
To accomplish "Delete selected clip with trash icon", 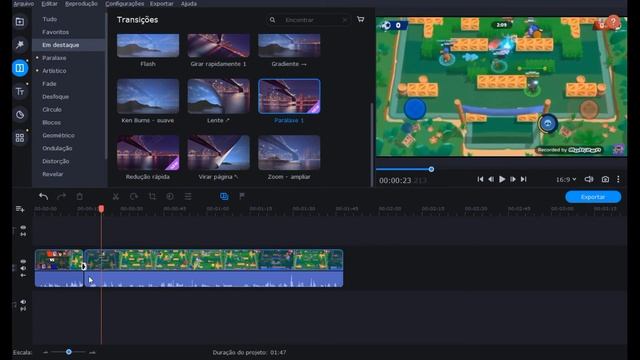I will [80, 196].
